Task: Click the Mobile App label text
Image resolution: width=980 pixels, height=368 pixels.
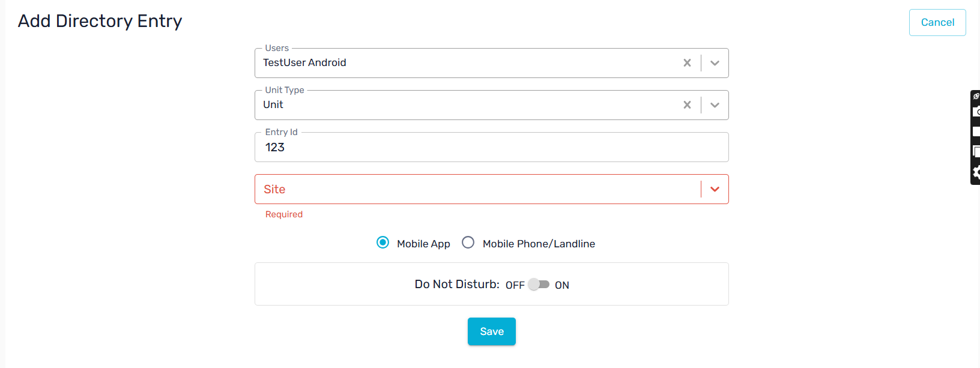Action: coord(423,244)
